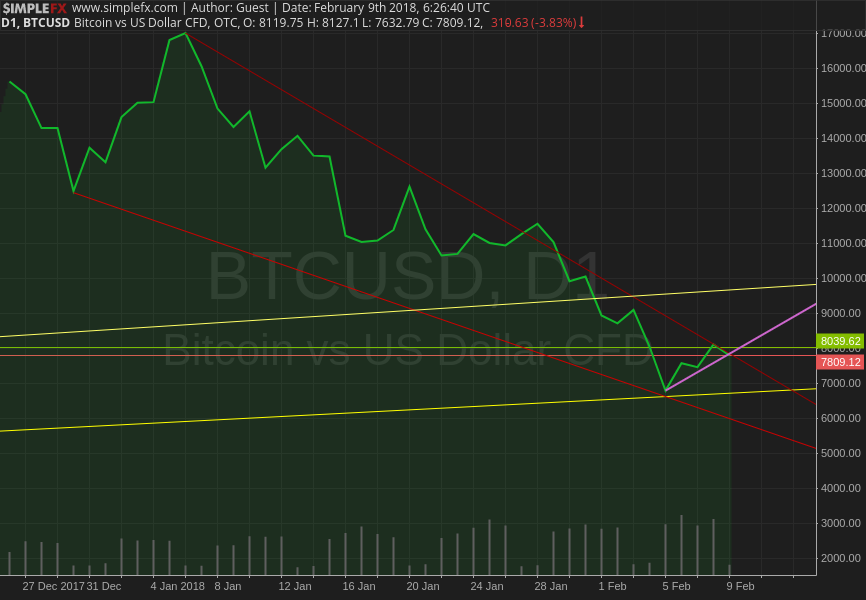Click the '4 Jan 2018' date label
Image resolution: width=866 pixels, height=600 pixels.
coord(177,586)
